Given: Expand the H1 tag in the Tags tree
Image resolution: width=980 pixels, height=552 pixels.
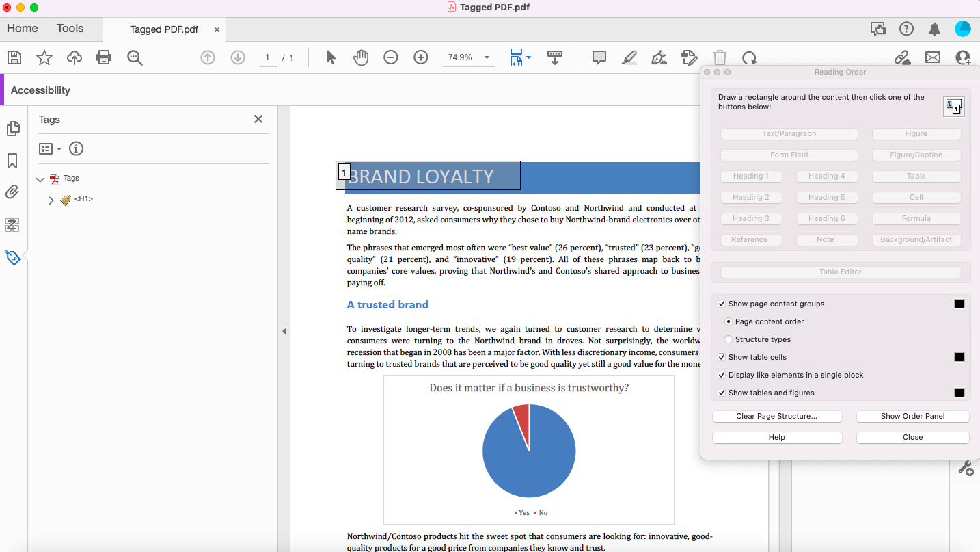Looking at the screenshot, I should click(51, 199).
